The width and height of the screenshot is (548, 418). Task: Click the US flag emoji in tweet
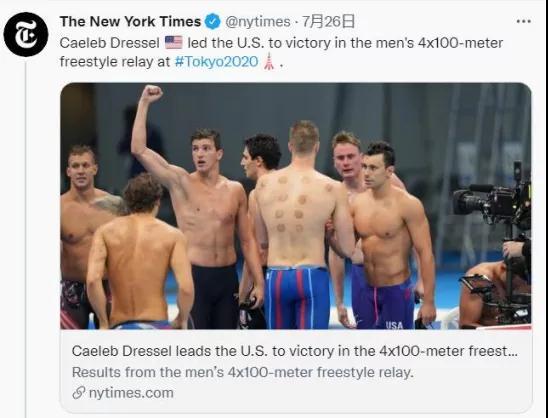click(174, 43)
